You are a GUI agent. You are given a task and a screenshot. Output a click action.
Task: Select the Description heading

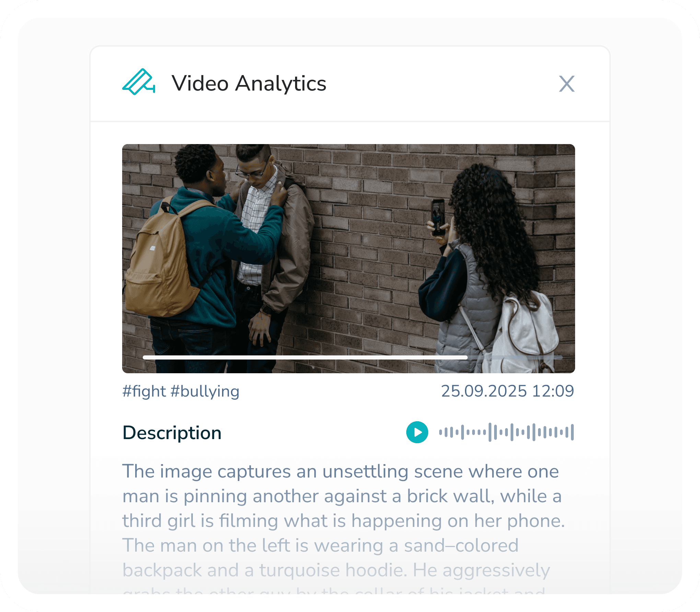tap(172, 433)
